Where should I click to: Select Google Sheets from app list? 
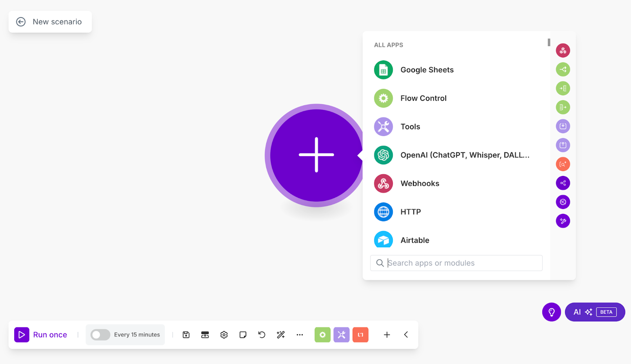427,70
